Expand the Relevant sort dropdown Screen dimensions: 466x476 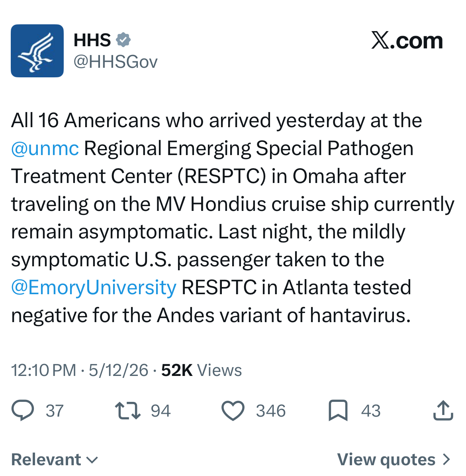(55, 459)
